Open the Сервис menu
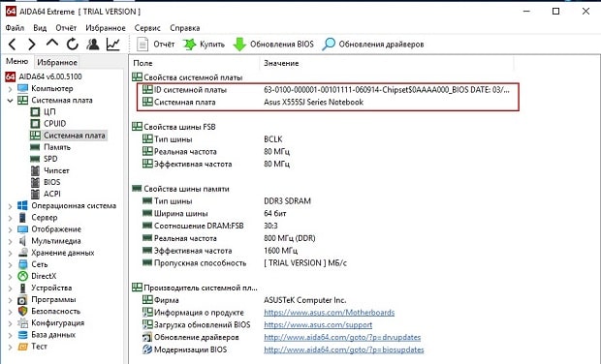Viewport: 601px width, 364px height. coord(147,28)
